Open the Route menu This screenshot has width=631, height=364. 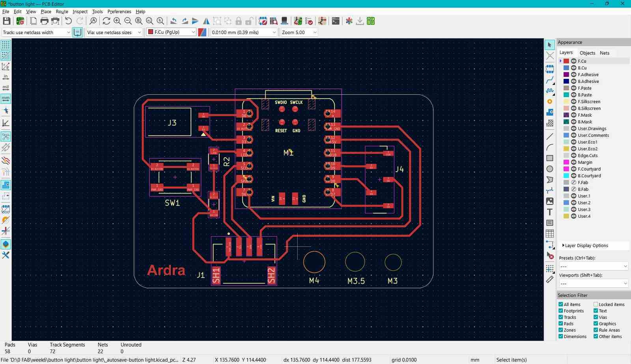tap(62, 11)
